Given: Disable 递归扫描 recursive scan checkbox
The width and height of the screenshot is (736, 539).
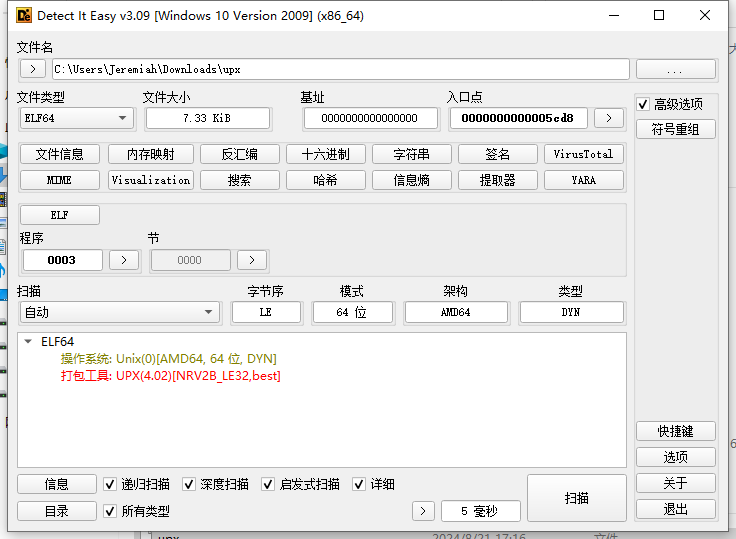Looking at the screenshot, I should tap(111, 484).
